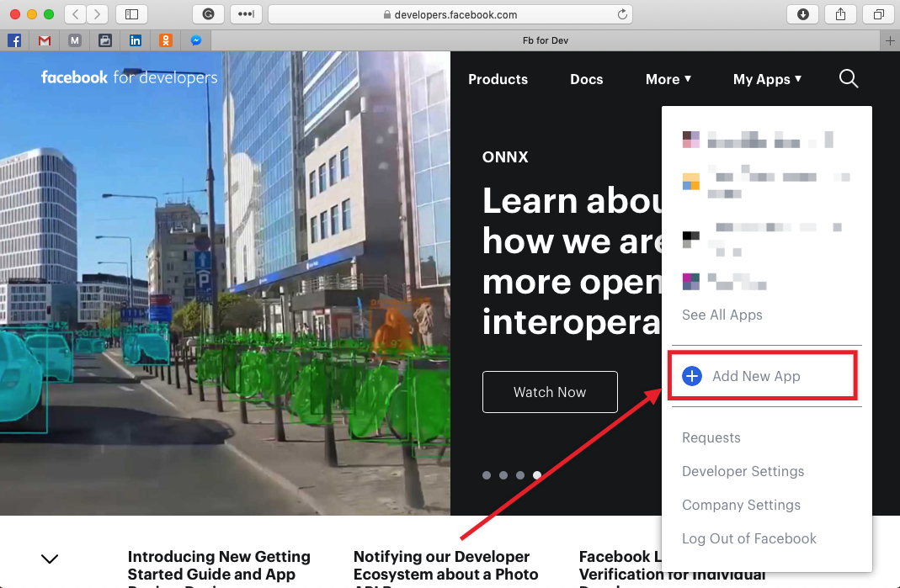Open the Gmail bookmark icon
The height and width of the screenshot is (588, 900).
(45, 40)
